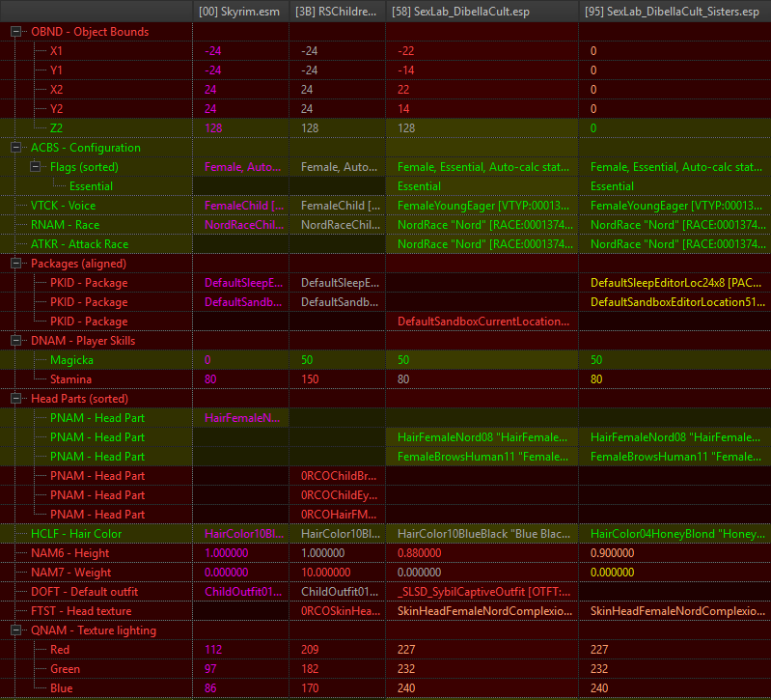771x700 pixels.
Task: Collapse the ACBS - Configuration node
Action: coord(15,148)
